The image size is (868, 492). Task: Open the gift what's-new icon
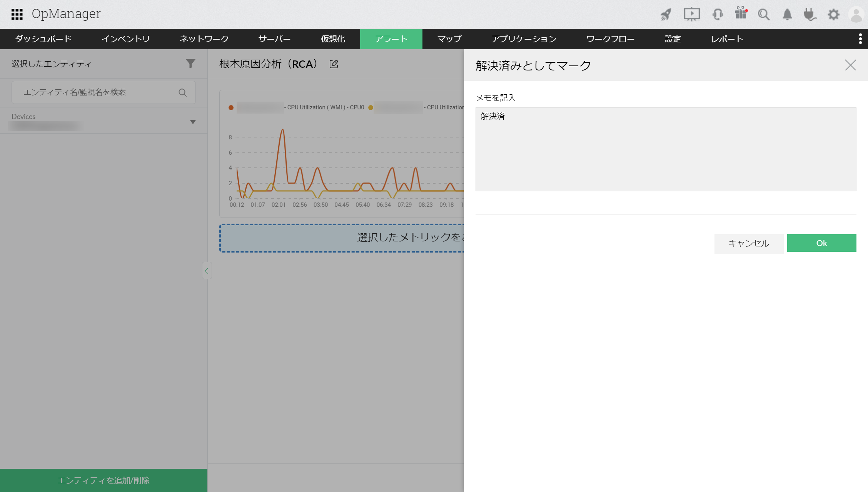(x=741, y=14)
